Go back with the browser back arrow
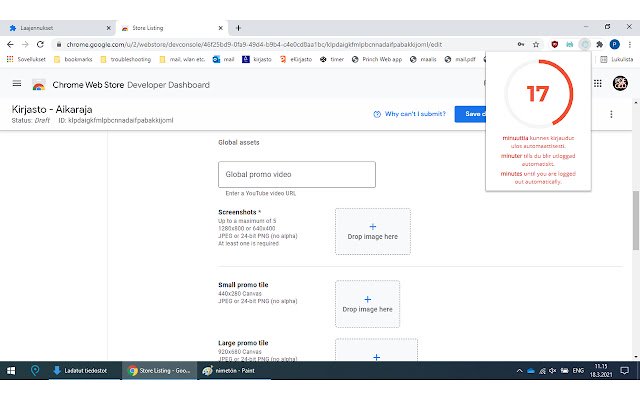Viewport: 640px width, 400px height. coord(10,44)
